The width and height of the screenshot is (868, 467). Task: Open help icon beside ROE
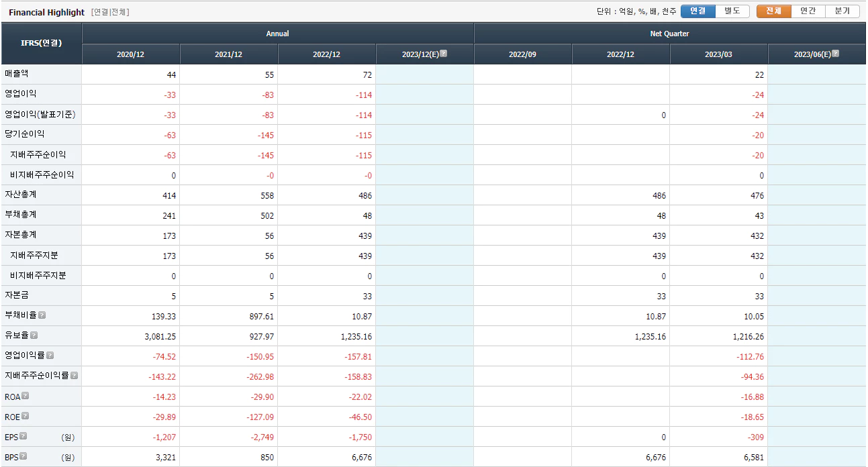click(x=26, y=416)
